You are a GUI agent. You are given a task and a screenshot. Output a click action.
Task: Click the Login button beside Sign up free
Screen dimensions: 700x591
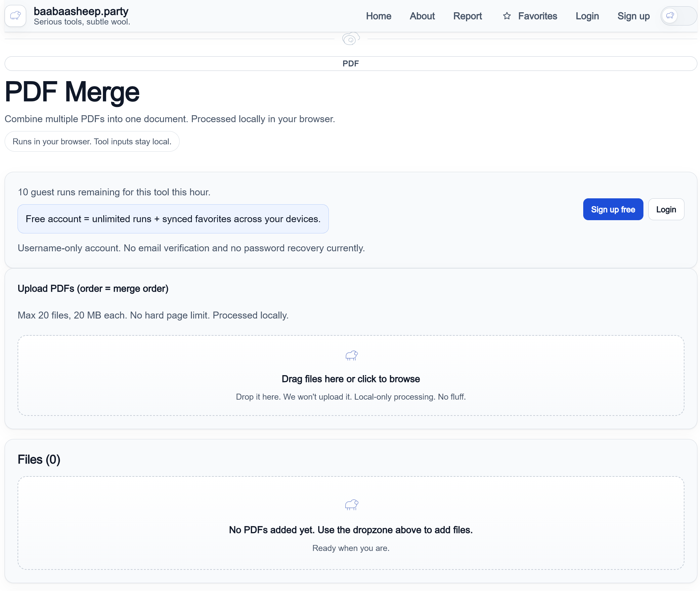[x=666, y=209]
